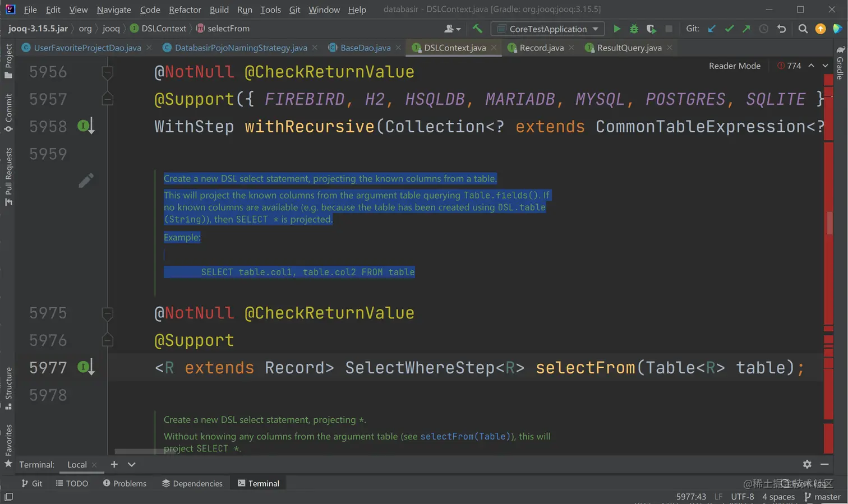This screenshot has height=504, width=848.
Task: Open the Structure tool window sidebar button
Action: pos(8,389)
